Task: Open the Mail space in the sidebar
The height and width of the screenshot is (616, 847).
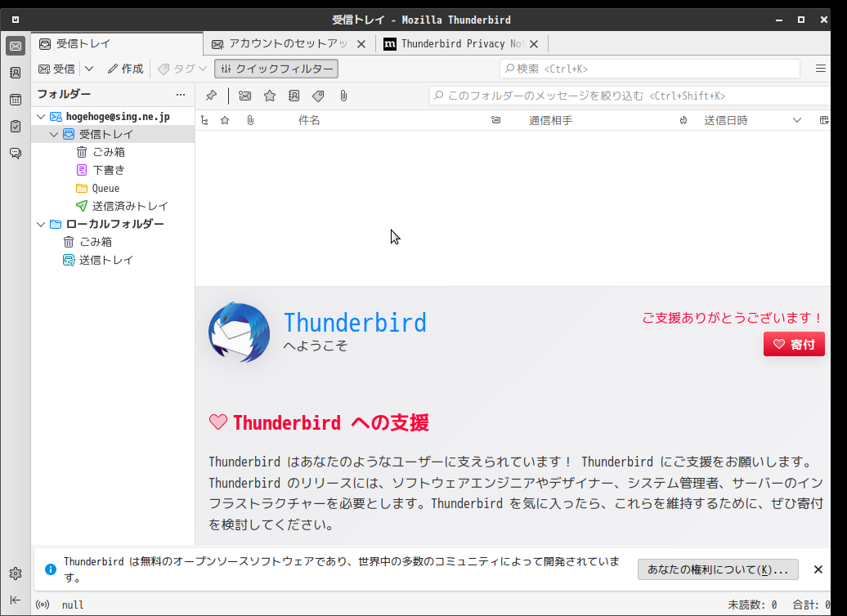Action: pyautogui.click(x=16, y=46)
